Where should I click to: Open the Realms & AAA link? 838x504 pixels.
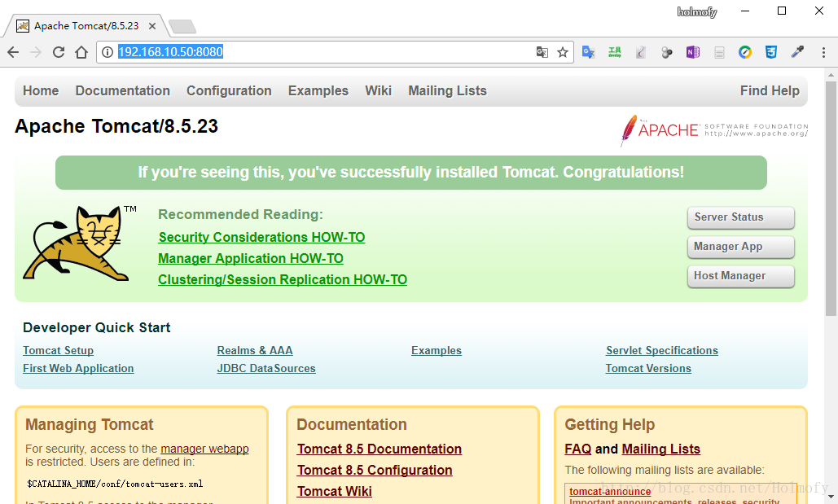pos(255,351)
